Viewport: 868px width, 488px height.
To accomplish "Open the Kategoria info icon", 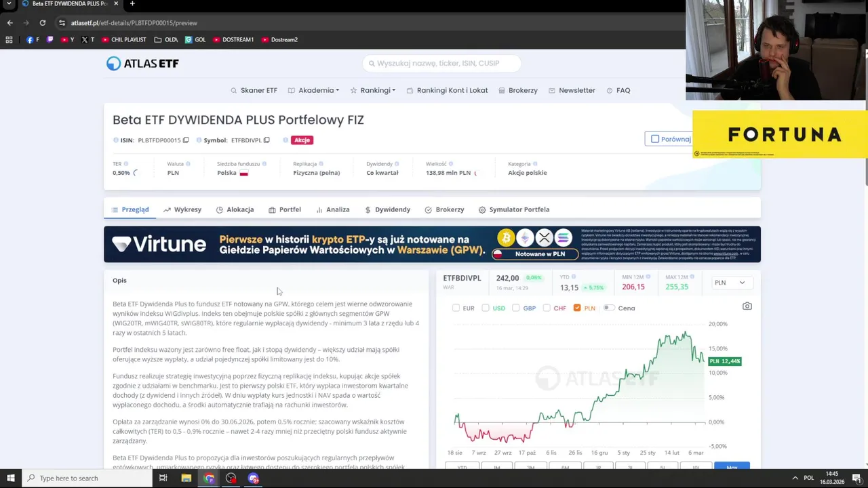I will point(535,164).
